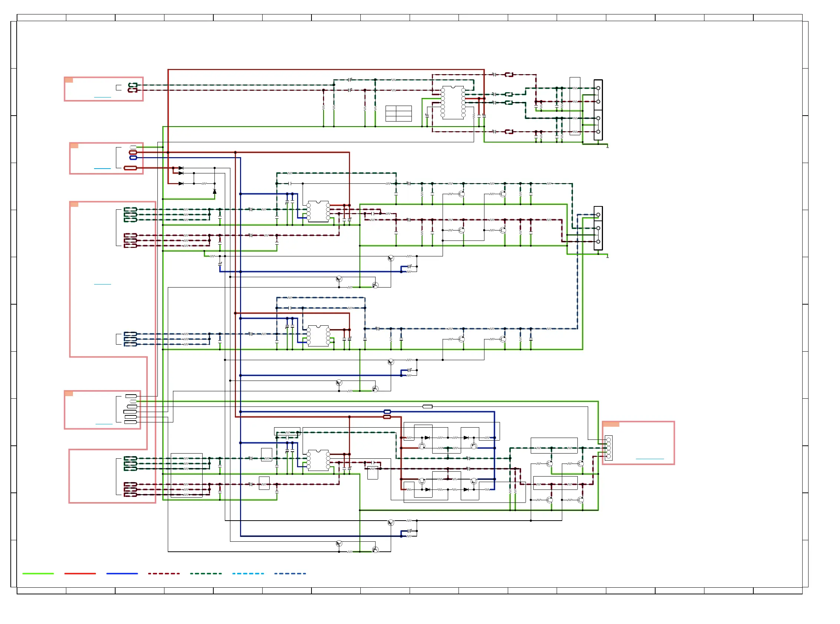This screenshot has width=840, height=624.
Task: Click the dashed light cyan legend line
Action: [x=248, y=574]
